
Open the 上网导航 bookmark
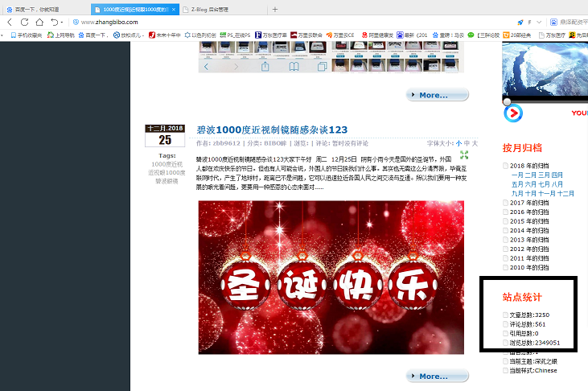60,35
